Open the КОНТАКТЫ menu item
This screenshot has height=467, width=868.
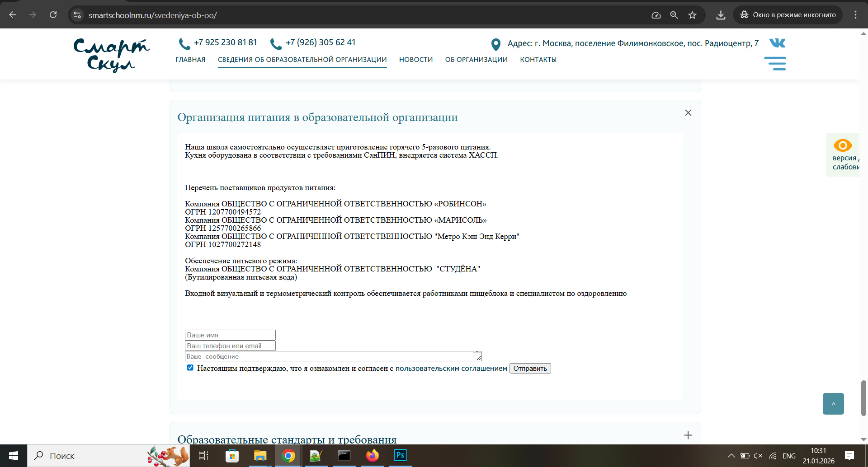tap(538, 60)
